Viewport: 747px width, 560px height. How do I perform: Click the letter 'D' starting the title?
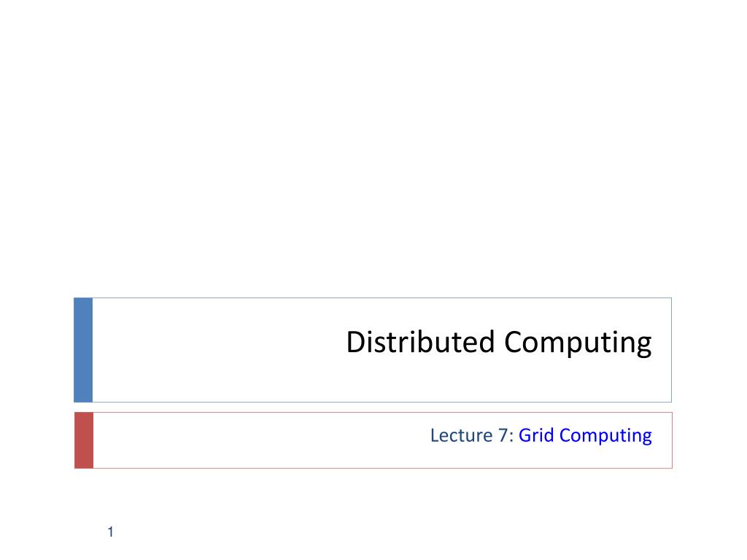355,342
